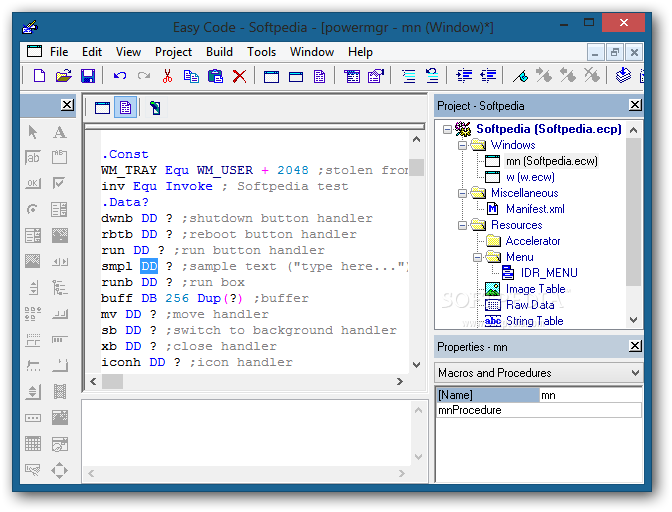The height and width of the screenshot is (512, 672).
Task: Open a file using the open folder icon
Action: pyautogui.click(x=63, y=76)
